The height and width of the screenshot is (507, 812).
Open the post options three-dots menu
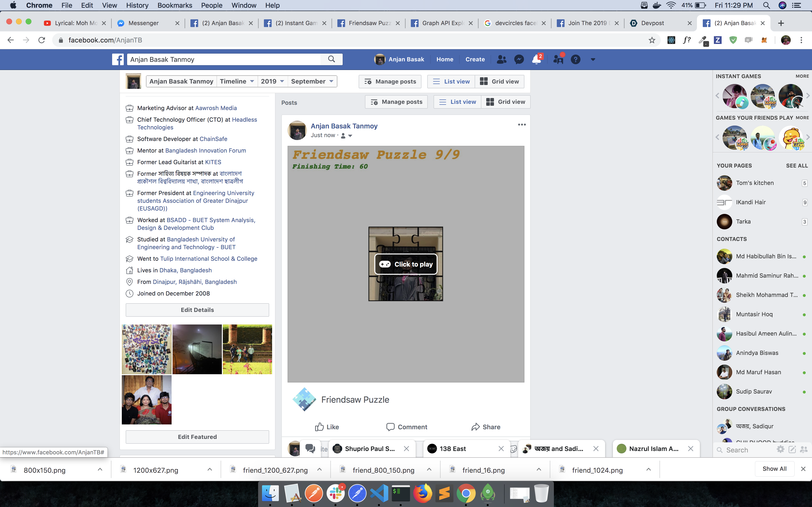522,125
